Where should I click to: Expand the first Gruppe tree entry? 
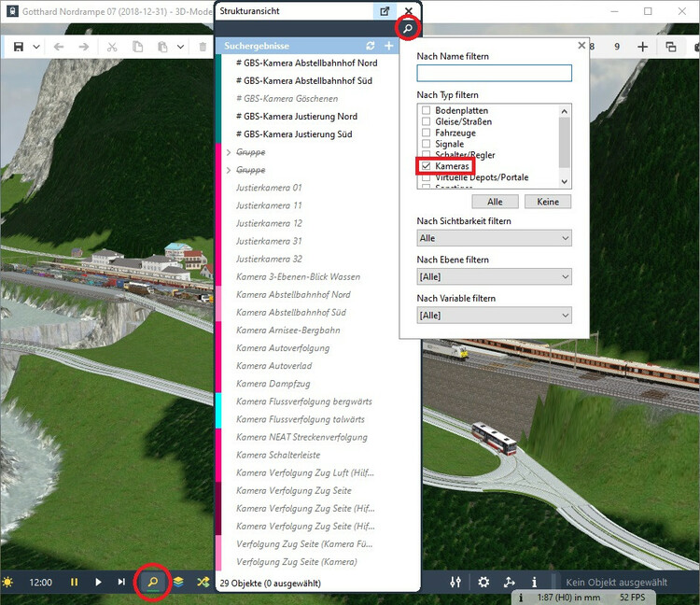click(229, 152)
